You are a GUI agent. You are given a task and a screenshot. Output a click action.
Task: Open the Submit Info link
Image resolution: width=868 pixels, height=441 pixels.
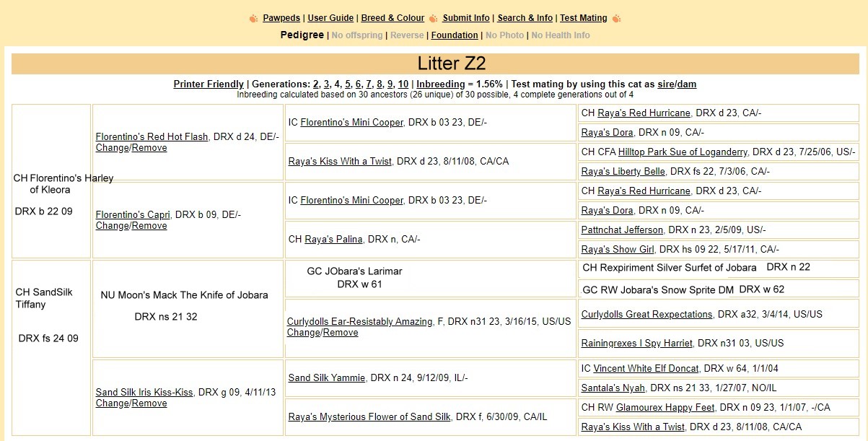pyautogui.click(x=466, y=18)
